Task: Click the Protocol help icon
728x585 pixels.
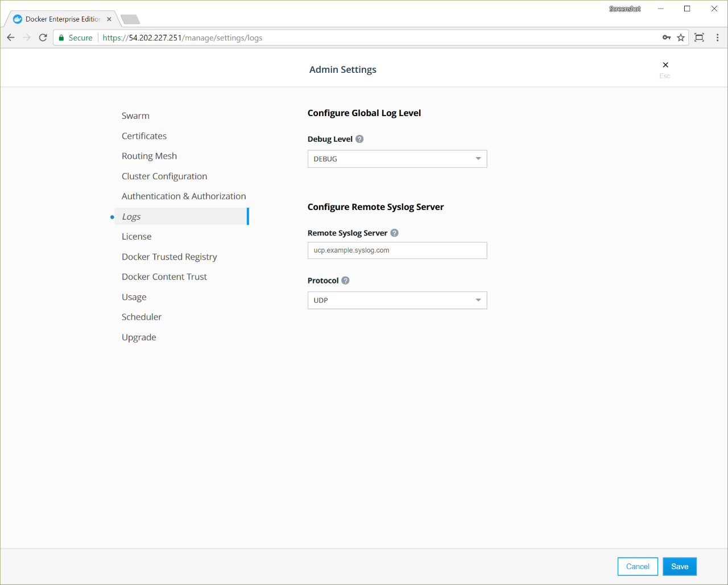Action: (345, 281)
